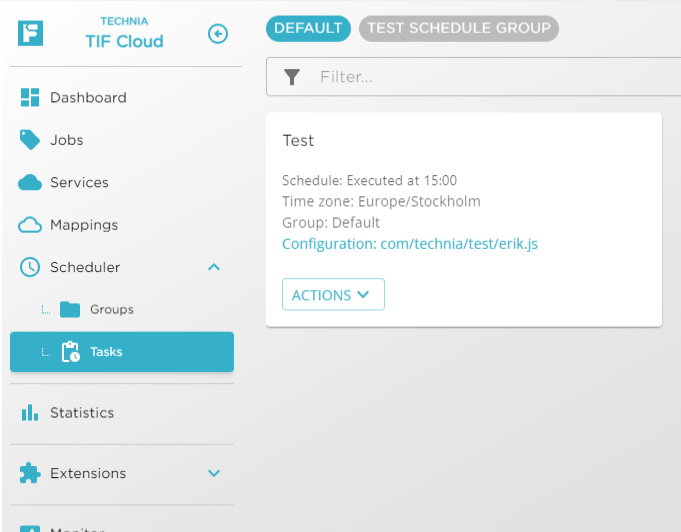Open Groups under Scheduler
681x532 pixels.
tap(111, 310)
